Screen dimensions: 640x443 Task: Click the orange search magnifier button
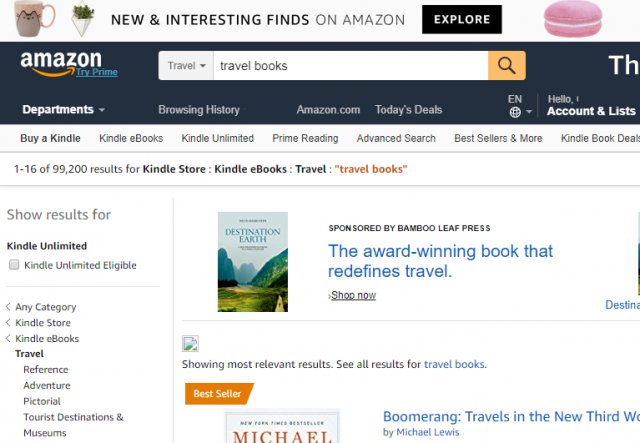point(507,65)
